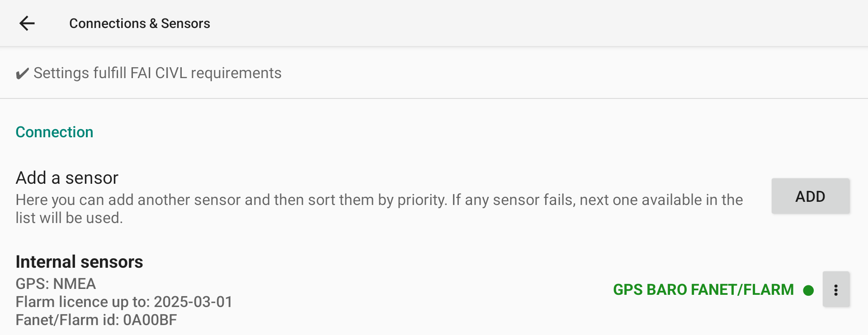
Task: Click the top app bar area
Action: (434, 23)
